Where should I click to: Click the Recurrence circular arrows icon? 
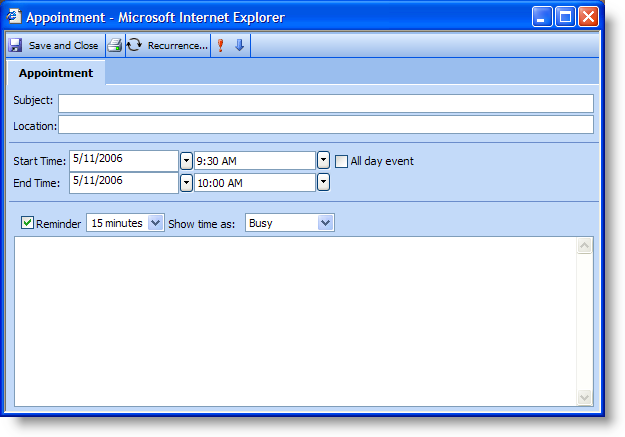click(x=134, y=45)
